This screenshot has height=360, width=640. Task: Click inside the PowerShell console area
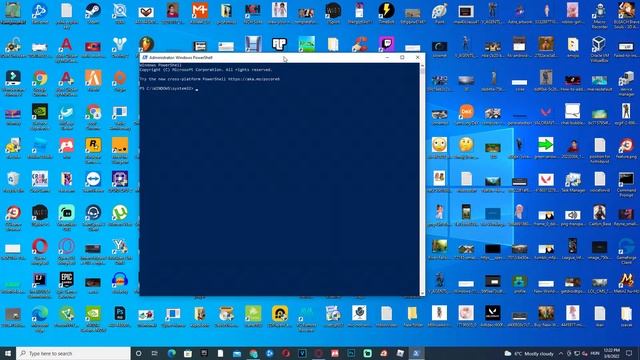click(279, 180)
